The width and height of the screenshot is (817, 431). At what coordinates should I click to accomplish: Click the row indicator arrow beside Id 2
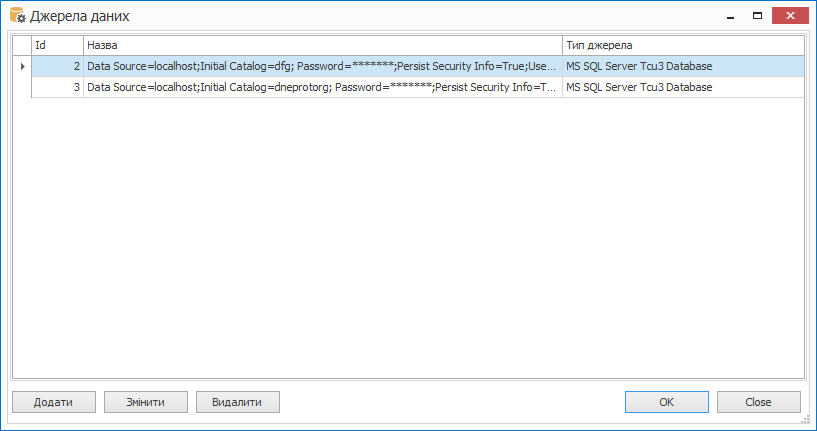click(x=22, y=67)
